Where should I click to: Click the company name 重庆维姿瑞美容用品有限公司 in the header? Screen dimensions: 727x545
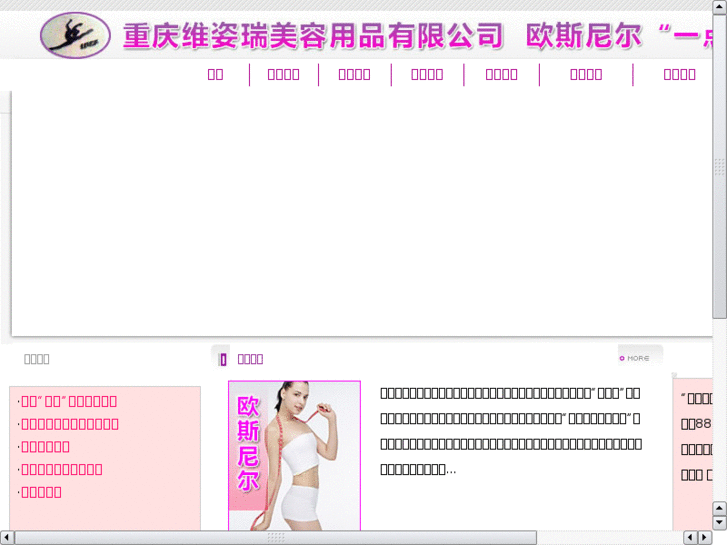(313, 36)
